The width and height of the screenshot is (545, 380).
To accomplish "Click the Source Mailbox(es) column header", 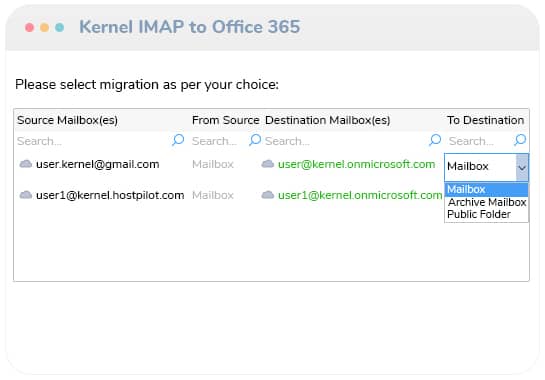I will tap(67, 120).
